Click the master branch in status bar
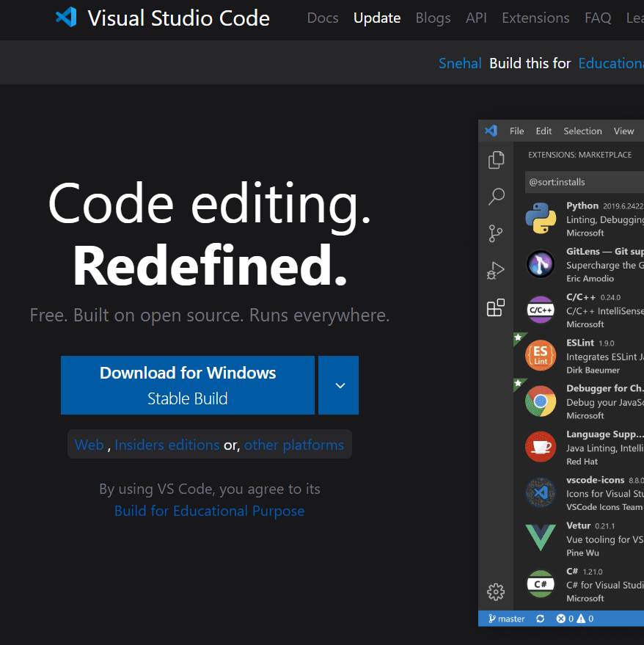644x645 pixels. 506,619
